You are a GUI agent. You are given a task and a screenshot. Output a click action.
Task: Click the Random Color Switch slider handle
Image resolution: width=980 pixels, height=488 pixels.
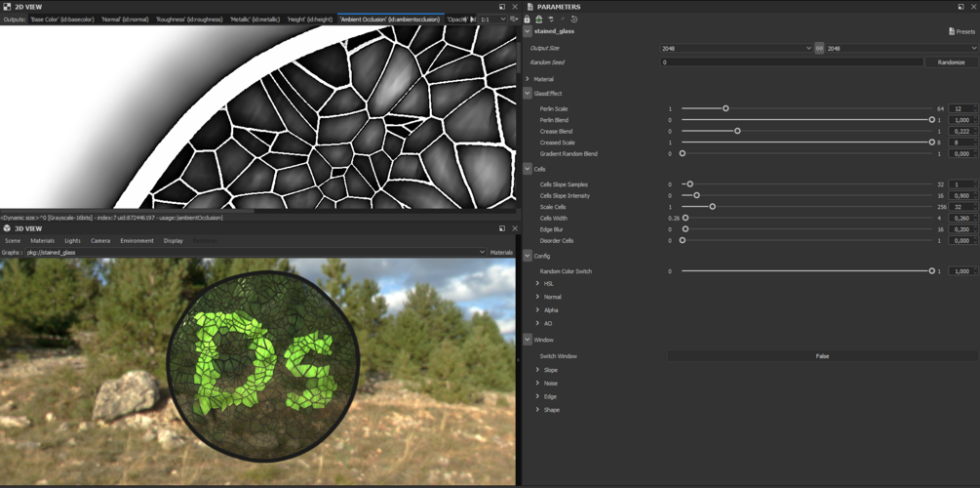[x=932, y=271]
